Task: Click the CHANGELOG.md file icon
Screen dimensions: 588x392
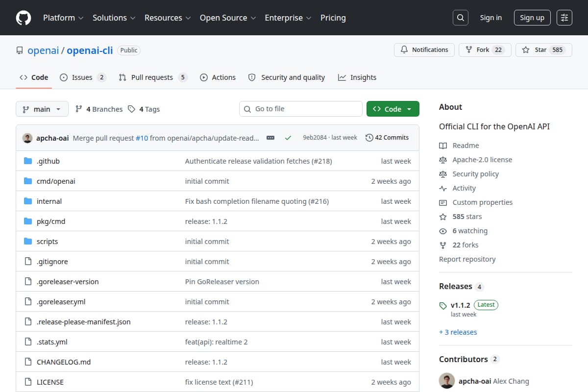Action: [x=28, y=362]
